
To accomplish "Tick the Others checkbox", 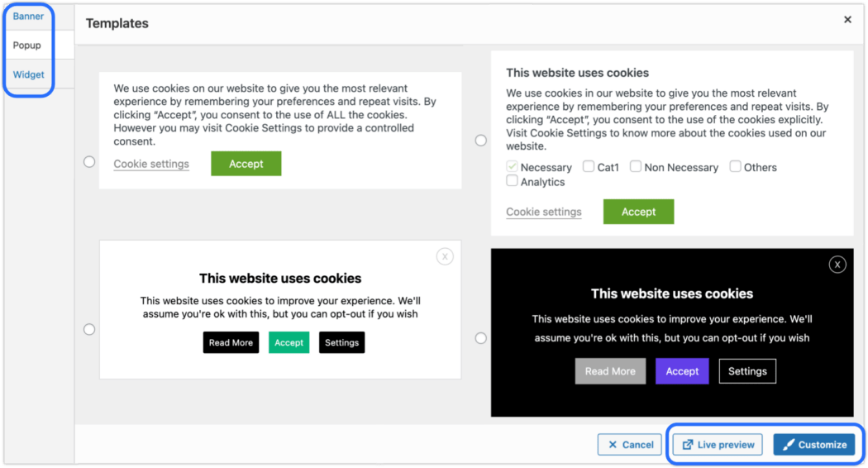I will pyautogui.click(x=735, y=166).
